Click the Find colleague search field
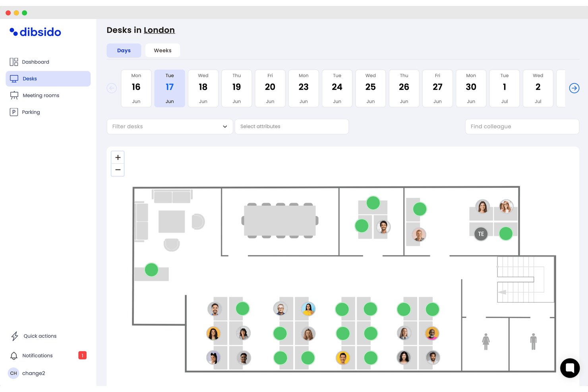 point(522,126)
